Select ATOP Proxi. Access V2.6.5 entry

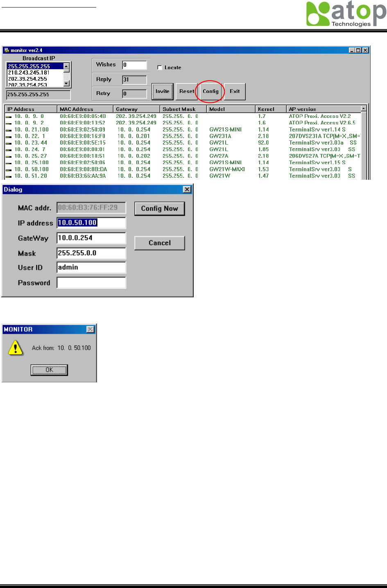[322, 123]
